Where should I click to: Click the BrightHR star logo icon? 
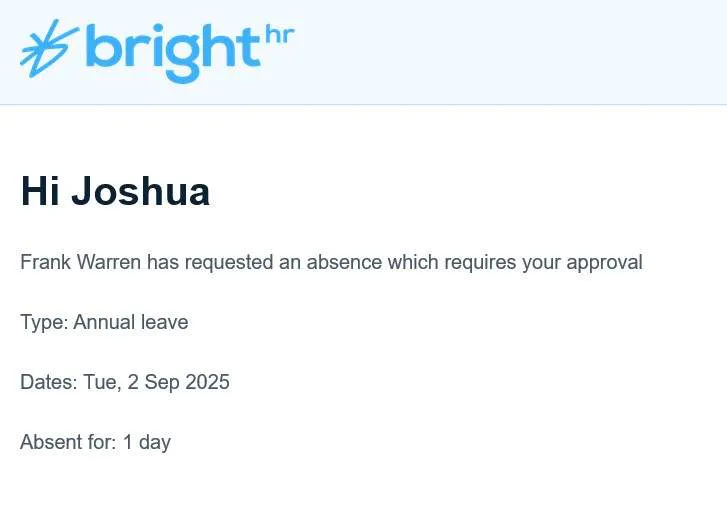pos(49,48)
